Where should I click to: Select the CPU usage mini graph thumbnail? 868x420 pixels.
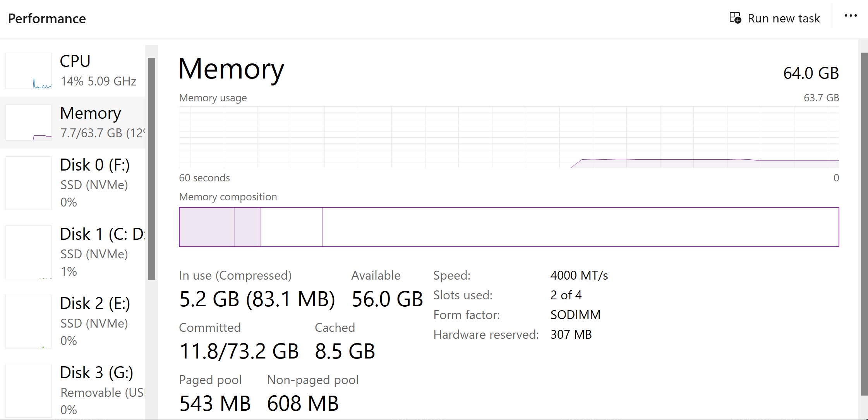pyautogui.click(x=29, y=71)
